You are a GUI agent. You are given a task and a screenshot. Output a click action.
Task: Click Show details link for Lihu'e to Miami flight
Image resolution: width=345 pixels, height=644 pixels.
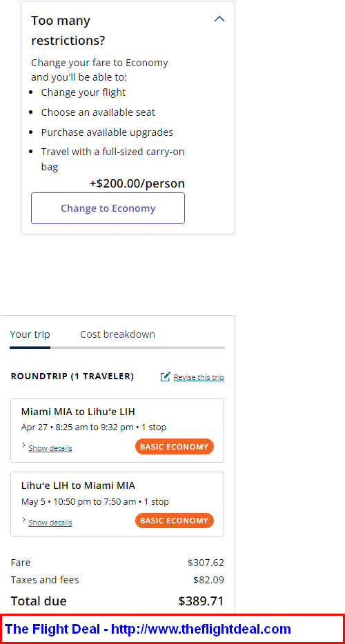pos(50,523)
